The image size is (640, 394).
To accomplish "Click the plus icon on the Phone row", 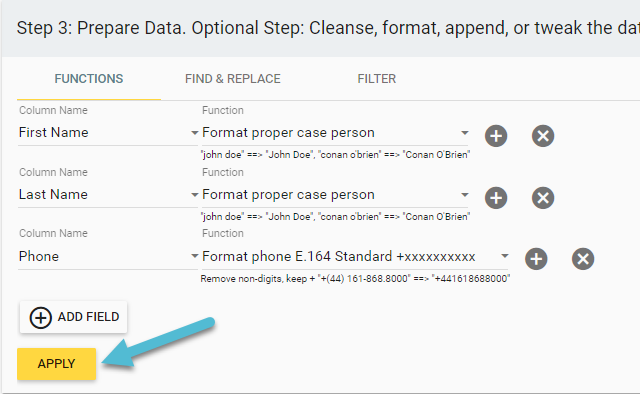I will [536, 259].
